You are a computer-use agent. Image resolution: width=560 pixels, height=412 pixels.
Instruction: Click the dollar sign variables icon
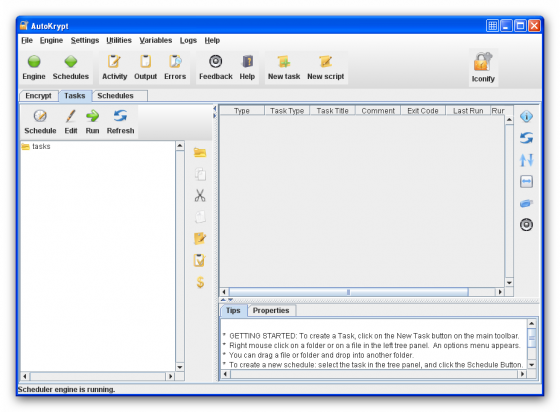point(200,282)
